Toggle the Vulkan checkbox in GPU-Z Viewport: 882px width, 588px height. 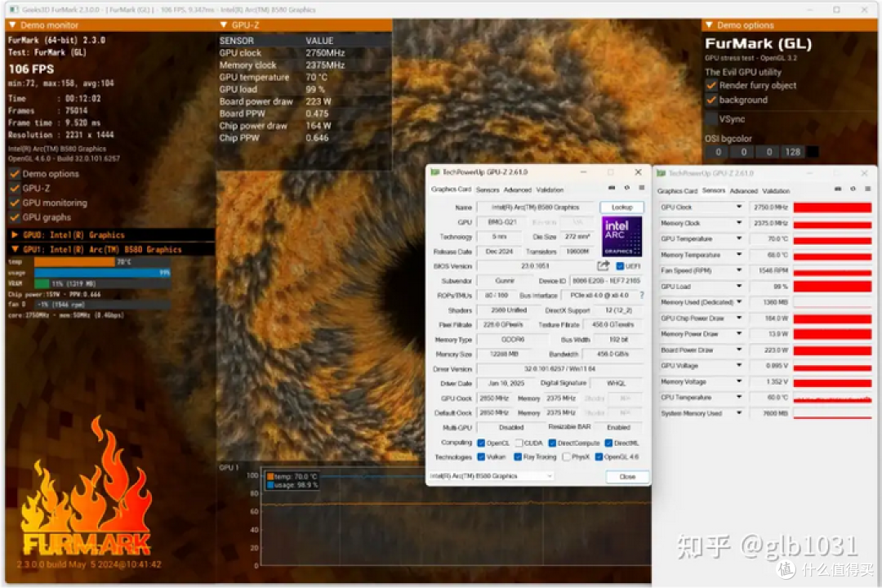[x=481, y=457]
